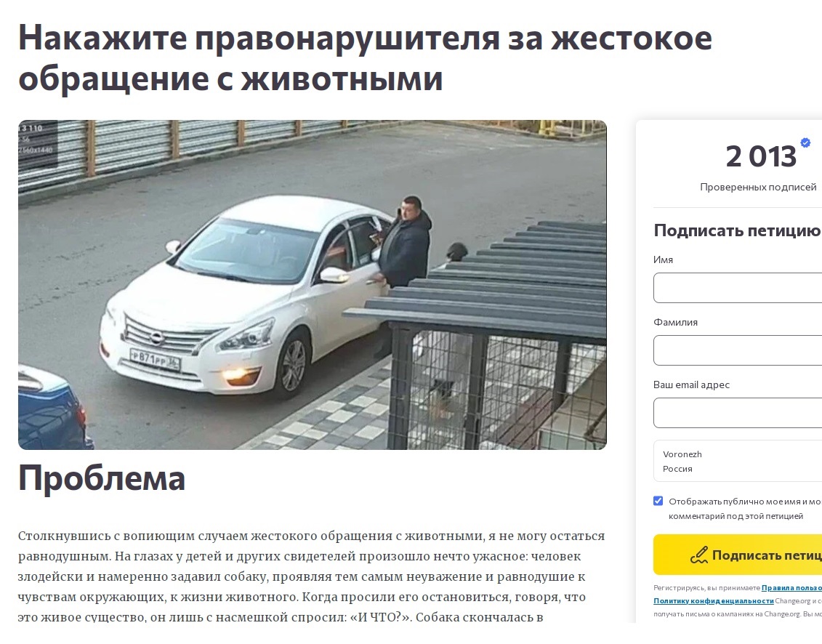Click the Фамилия field label
822x644 pixels.
point(675,322)
